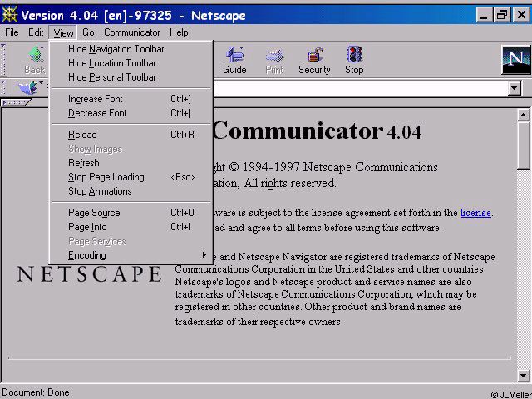Expand the collapsed personal toolbar tab
Screen dimensions: 532x399
tap(16, 102)
